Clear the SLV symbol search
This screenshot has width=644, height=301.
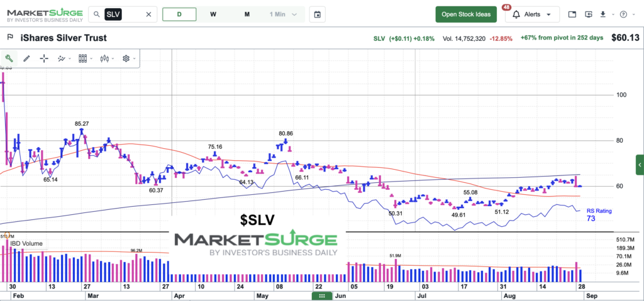click(x=148, y=14)
